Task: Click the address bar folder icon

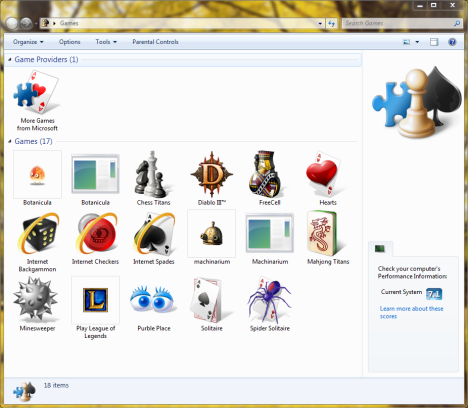Action: tap(46, 23)
